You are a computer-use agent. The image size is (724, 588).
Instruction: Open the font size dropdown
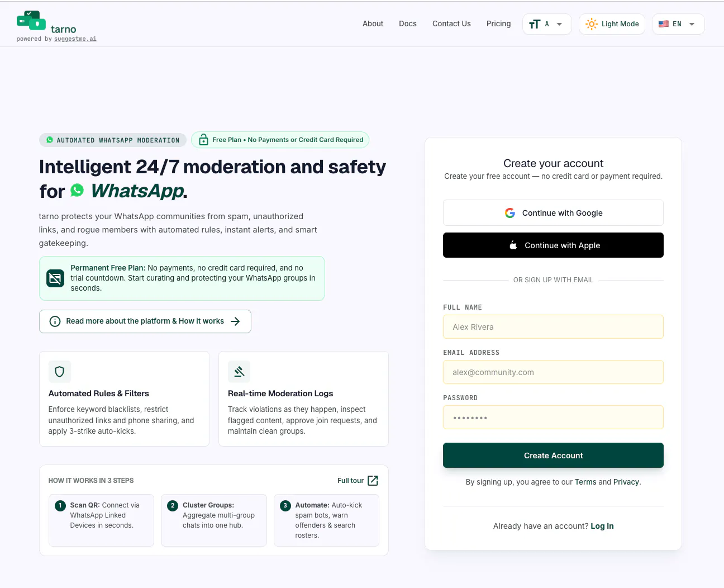click(x=547, y=24)
